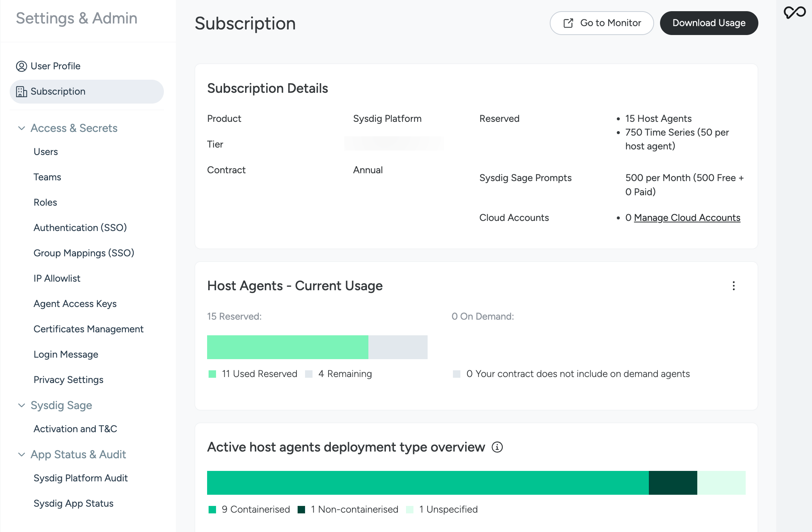Click the Sysdig Sage section header

[x=61, y=405]
